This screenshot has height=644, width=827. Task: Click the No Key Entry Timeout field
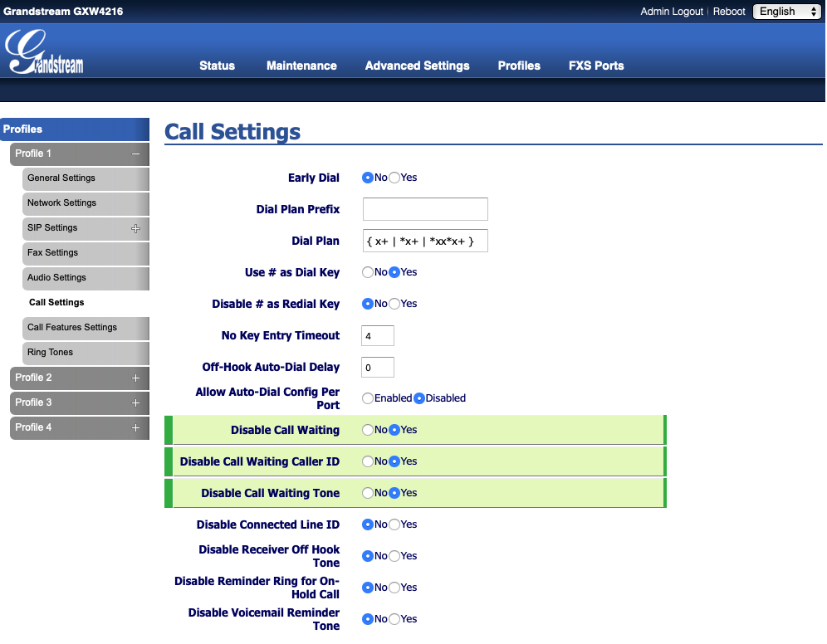[377, 335]
